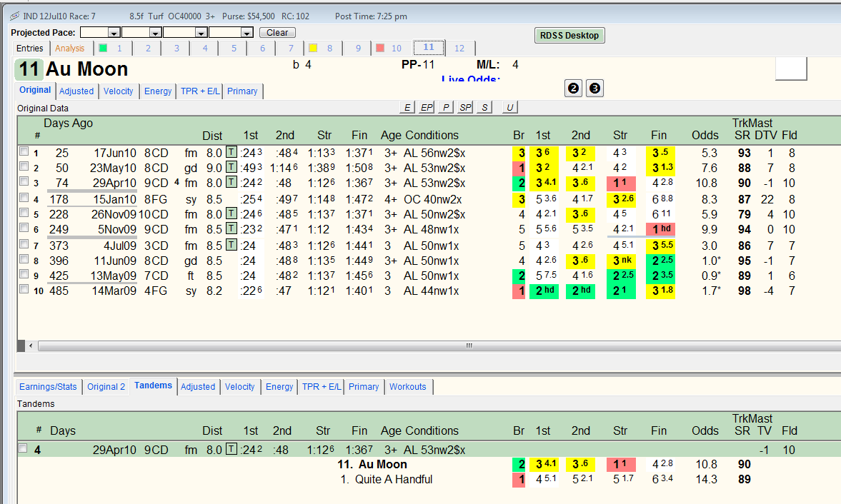The image size is (841, 504).
Task: Select horse tab 4
Action: pyautogui.click(x=205, y=49)
